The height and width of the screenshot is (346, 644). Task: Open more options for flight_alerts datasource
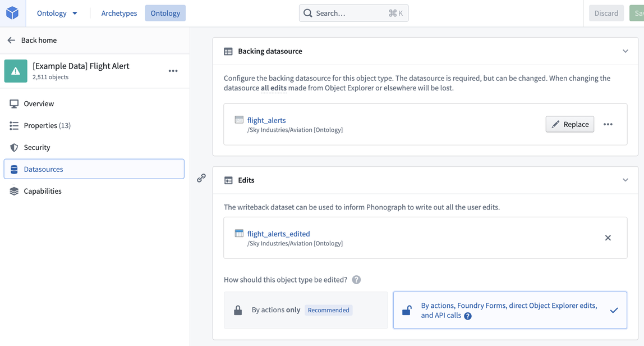(x=608, y=124)
